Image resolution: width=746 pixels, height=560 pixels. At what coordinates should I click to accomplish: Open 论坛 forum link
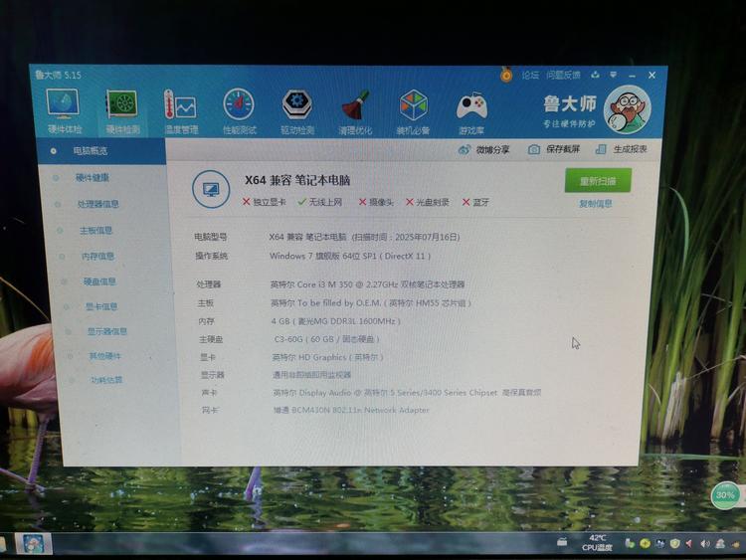coord(530,76)
